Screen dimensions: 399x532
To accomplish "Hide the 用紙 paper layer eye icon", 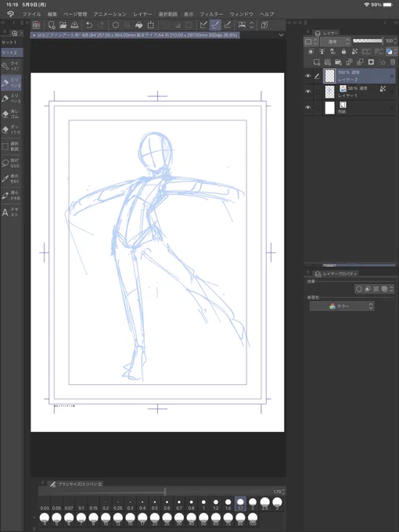I will click(x=307, y=107).
